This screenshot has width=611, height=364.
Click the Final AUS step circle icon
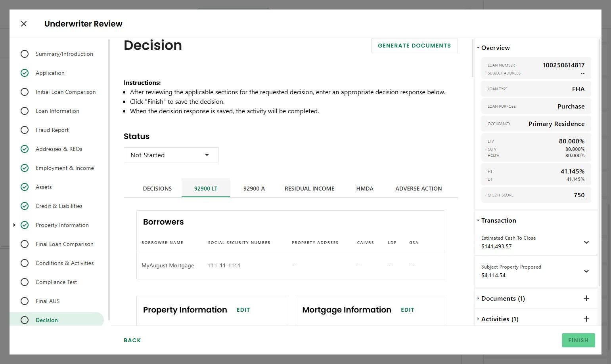coord(25,301)
